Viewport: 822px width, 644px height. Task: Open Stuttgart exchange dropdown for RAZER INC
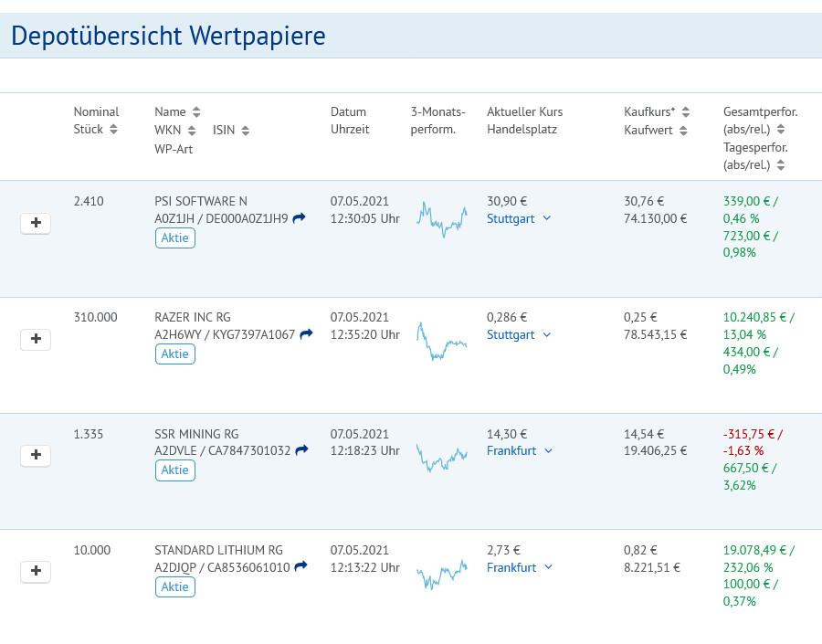(519, 334)
